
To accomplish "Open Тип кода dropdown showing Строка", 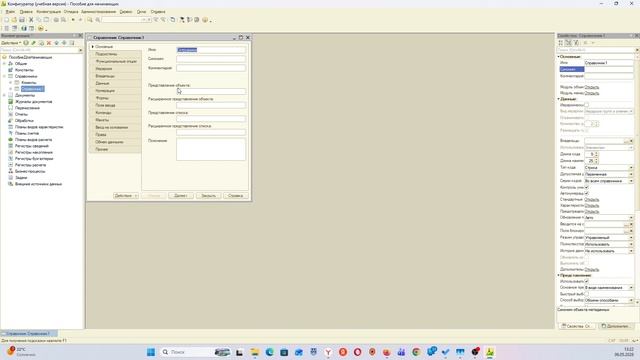I will pos(631,168).
